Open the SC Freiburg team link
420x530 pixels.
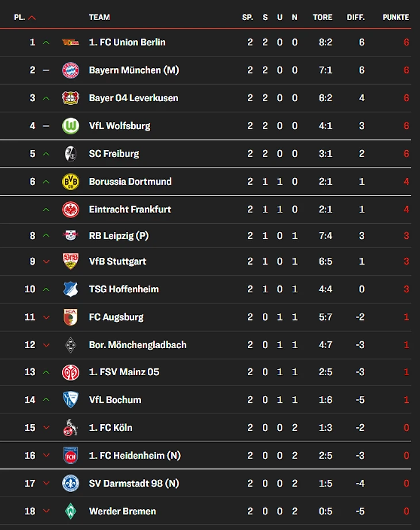(x=114, y=154)
